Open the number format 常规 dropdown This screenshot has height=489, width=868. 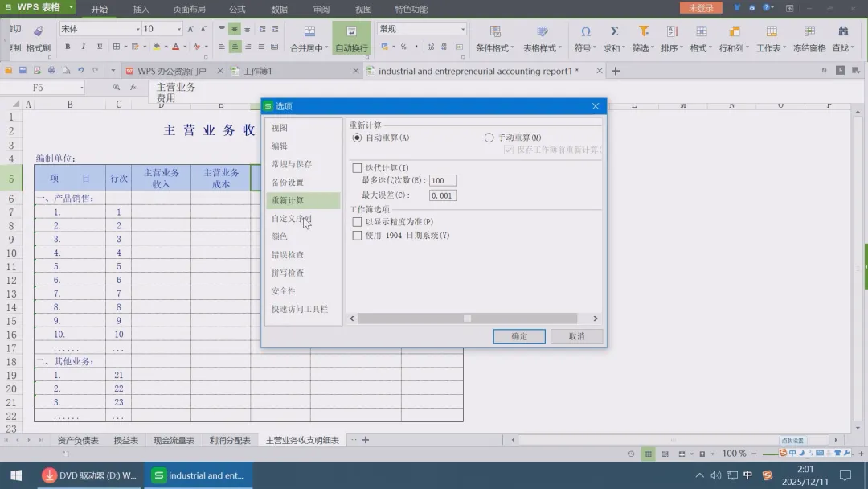pos(463,29)
